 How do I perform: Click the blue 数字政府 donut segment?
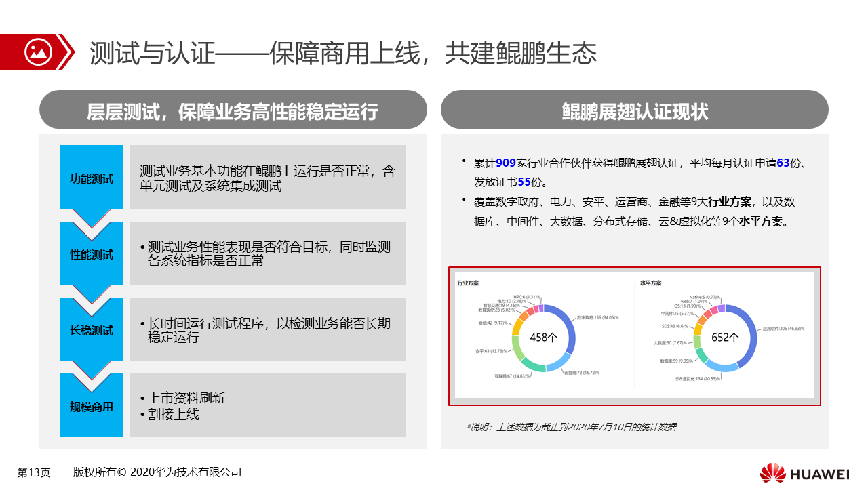(x=571, y=327)
